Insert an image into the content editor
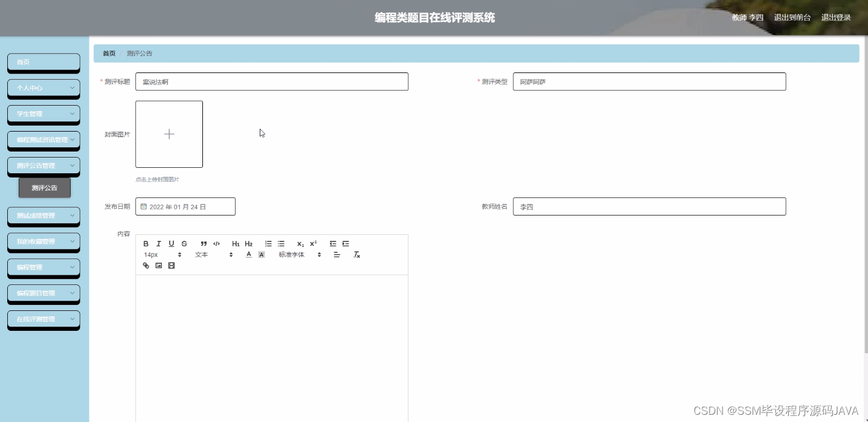Image resolution: width=868 pixels, height=422 pixels. point(159,266)
